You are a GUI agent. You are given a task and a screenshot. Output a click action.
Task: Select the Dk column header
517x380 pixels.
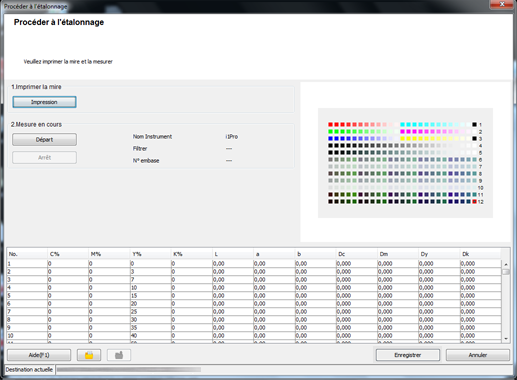480,254
